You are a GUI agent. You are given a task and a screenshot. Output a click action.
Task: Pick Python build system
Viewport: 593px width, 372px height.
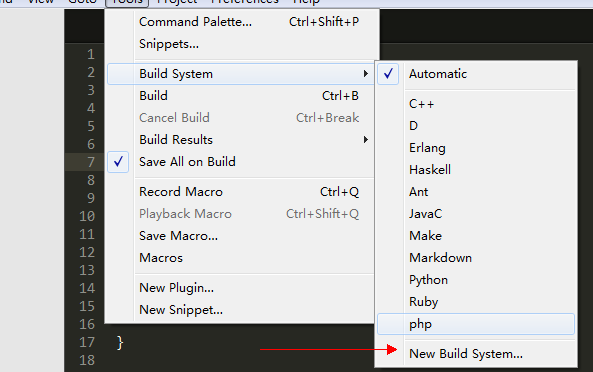476,280
